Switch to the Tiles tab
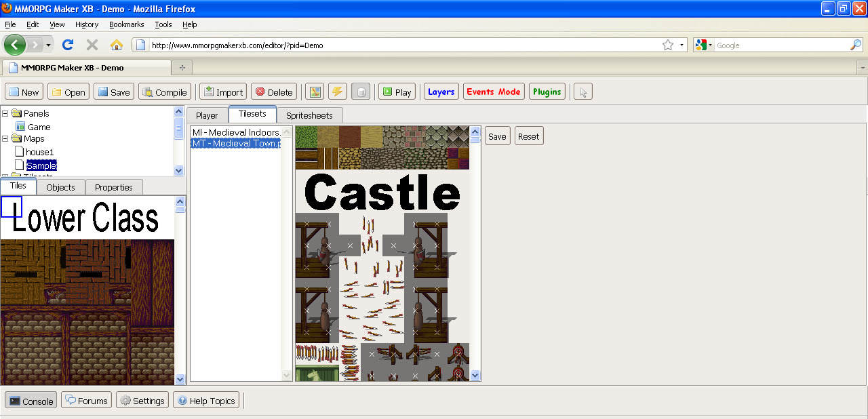This screenshot has height=419, width=868. pos(18,186)
